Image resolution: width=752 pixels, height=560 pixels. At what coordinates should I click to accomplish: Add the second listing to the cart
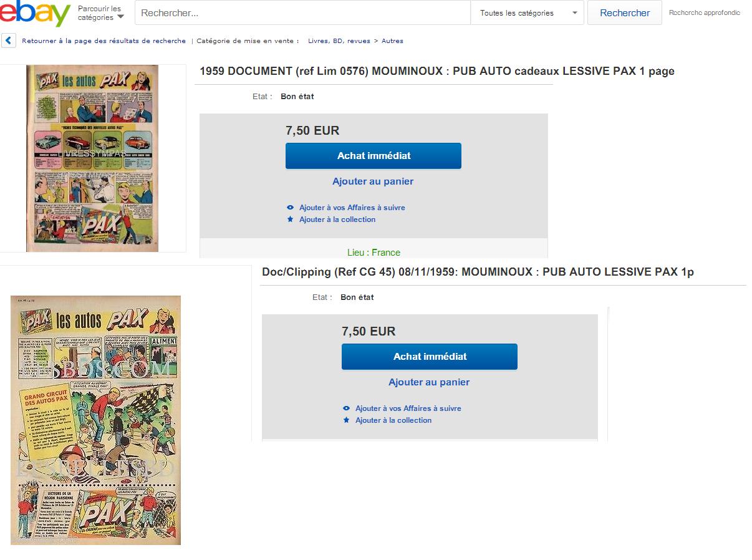(x=429, y=382)
